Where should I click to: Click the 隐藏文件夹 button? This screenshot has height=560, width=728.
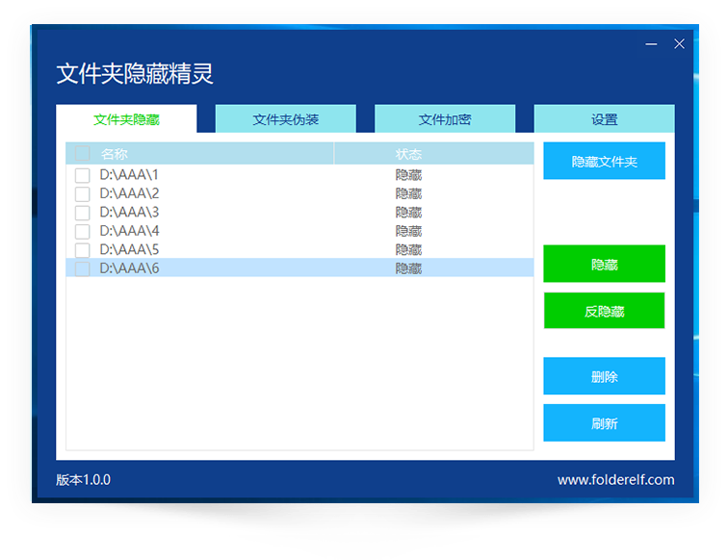click(604, 161)
